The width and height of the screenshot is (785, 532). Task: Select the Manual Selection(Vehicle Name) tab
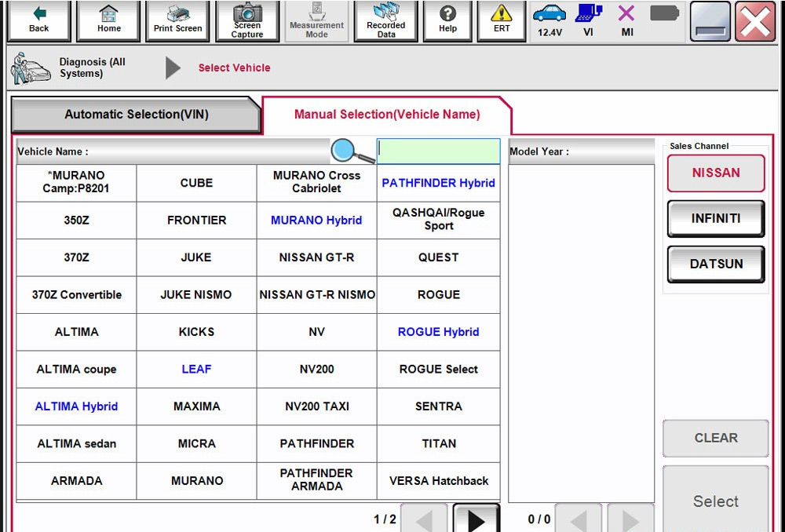pos(385,115)
